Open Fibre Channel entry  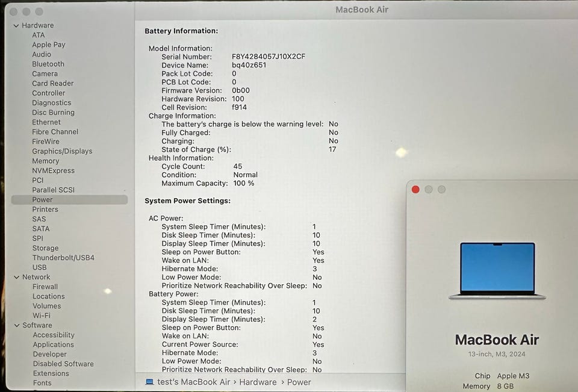tap(55, 132)
